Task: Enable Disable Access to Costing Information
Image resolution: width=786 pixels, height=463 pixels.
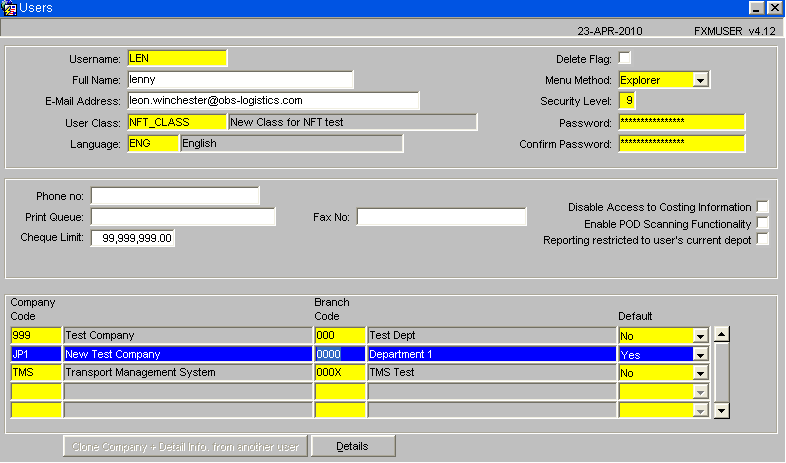Action: 762,206
